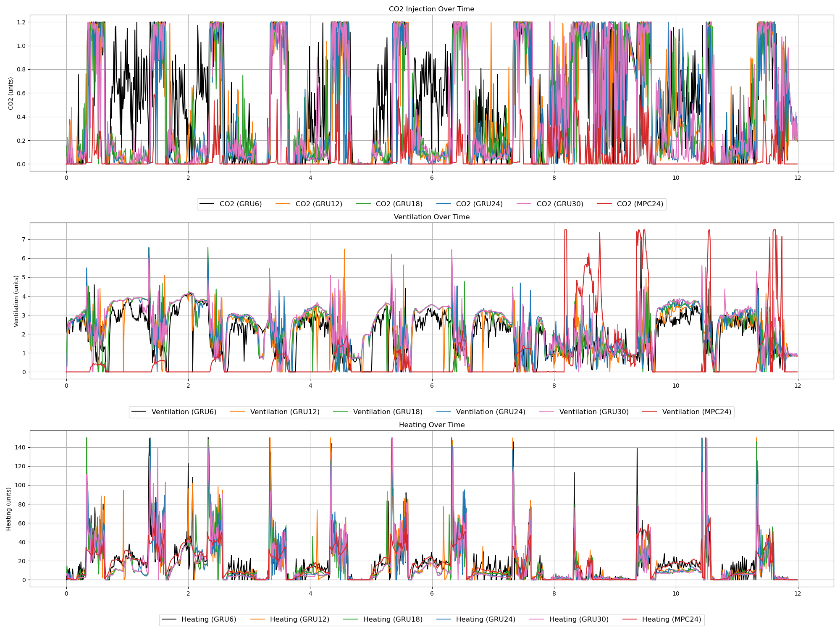
Task: Click the Heating (GRU18) legend entry
Action: (x=392, y=619)
